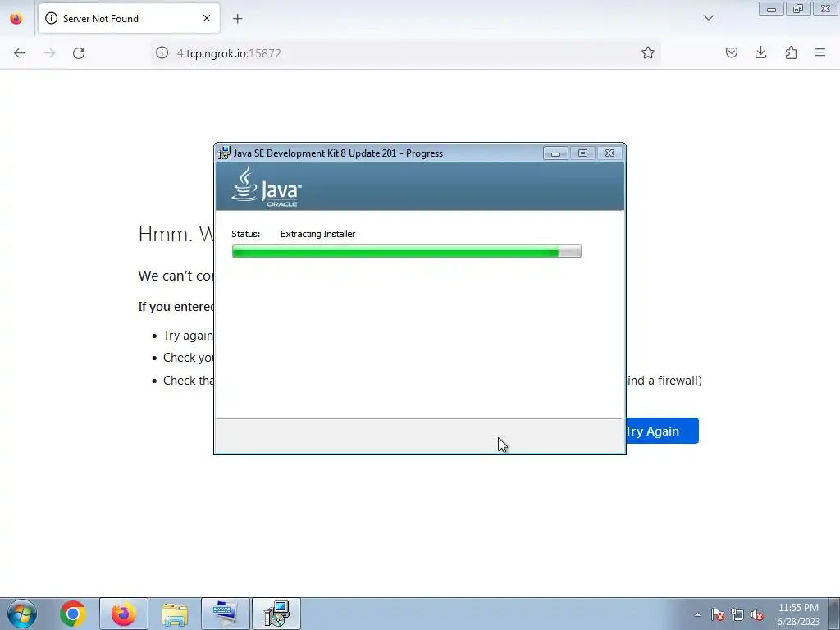The height and width of the screenshot is (630, 840).
Task: Select the Server Not Found tab
Action: click(129, 18)
